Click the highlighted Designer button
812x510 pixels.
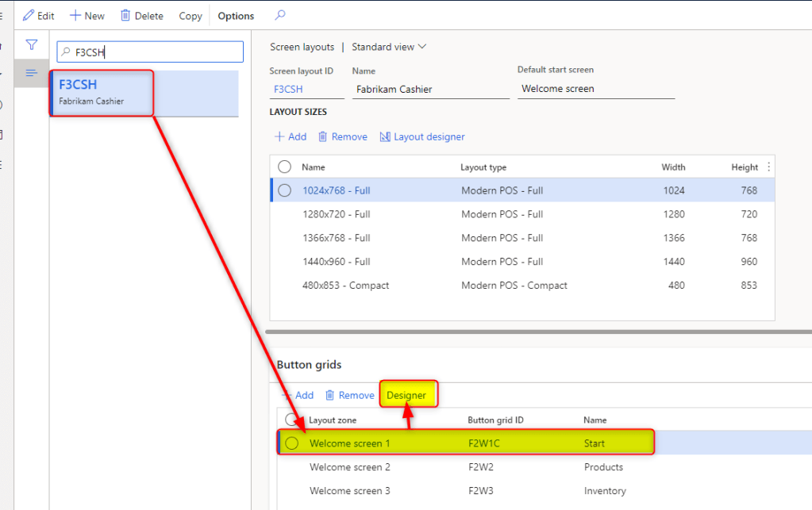tap(408, 394)
